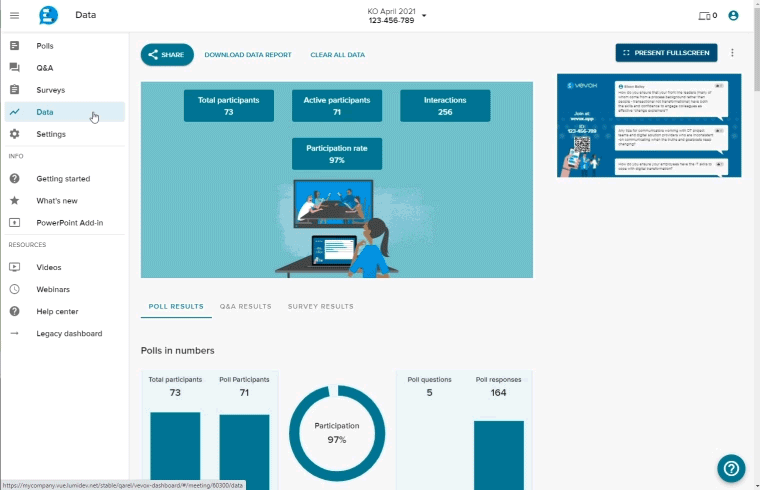Expand the KO April 2021 session dropdown

(424, 16)
